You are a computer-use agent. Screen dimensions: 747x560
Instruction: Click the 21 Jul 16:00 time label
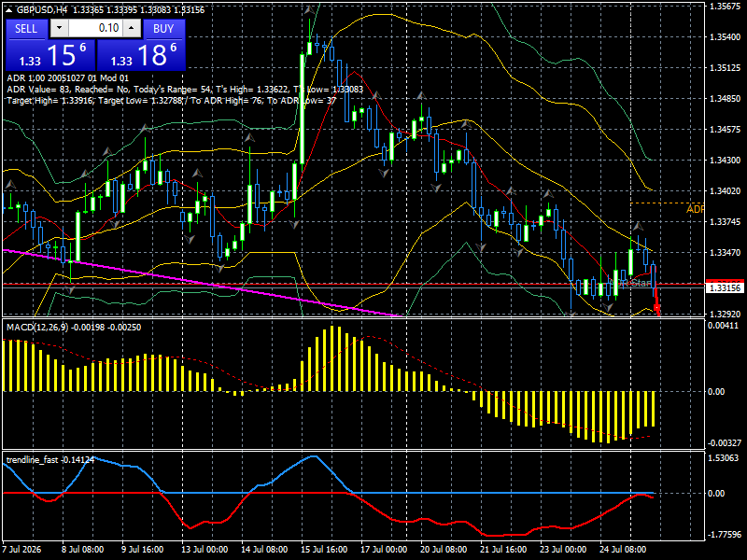(503, 550)
